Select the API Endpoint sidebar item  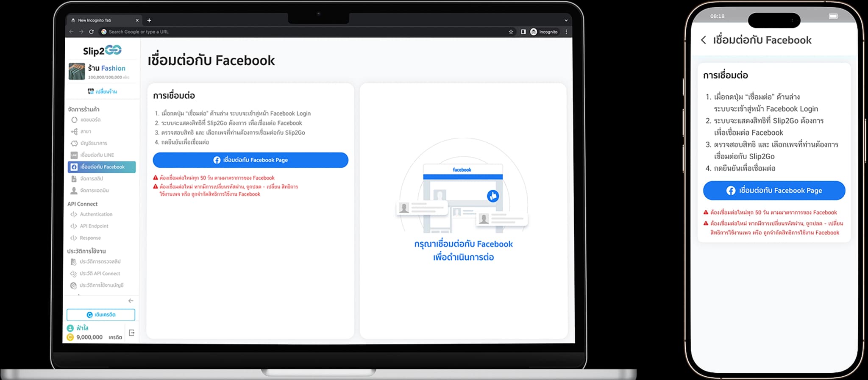(x=94, y=226)
